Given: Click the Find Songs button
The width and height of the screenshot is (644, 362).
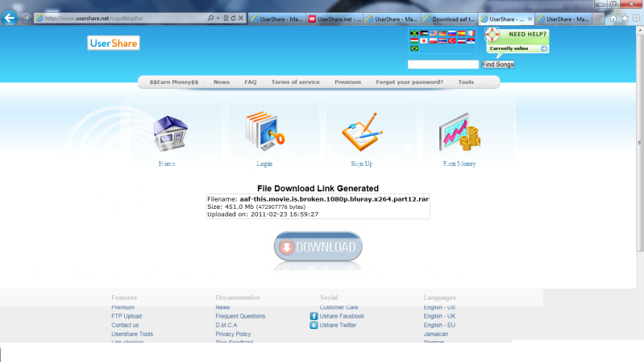Looking at the screenshot, I should click(x=498, y=64).
